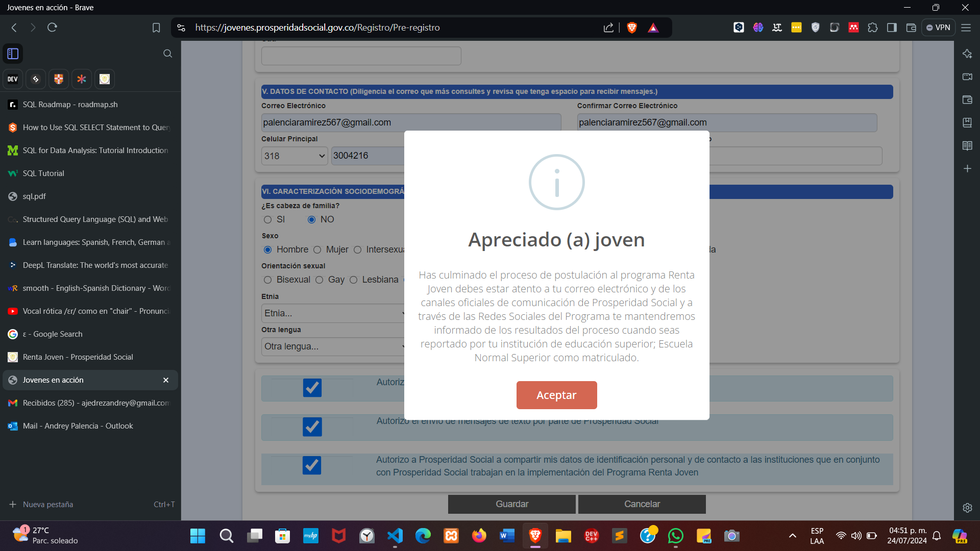Select SI for cabeza de familia
Viewport: 980px width, 551px height.
267,219
